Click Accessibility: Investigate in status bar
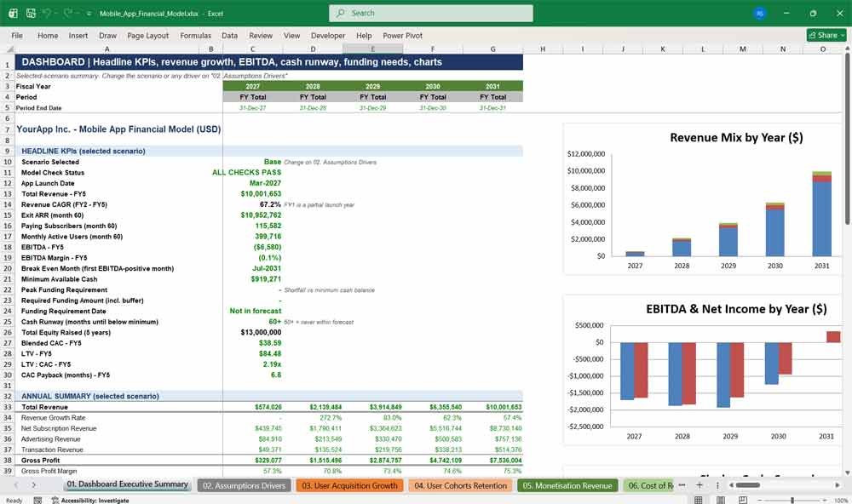 [x=90, y=501]
